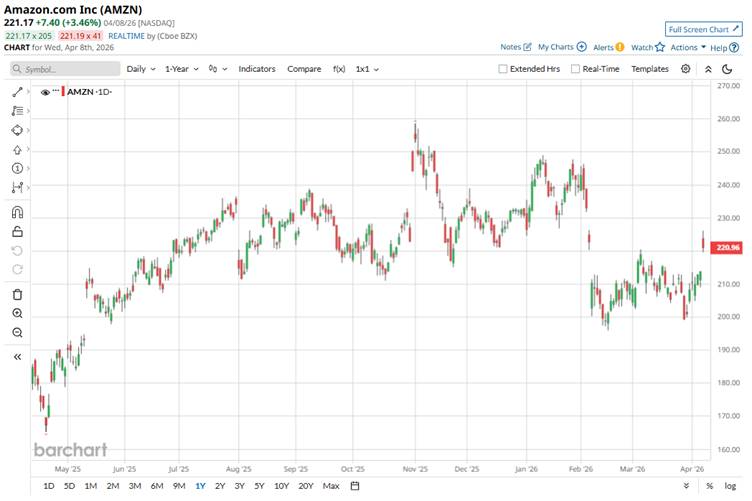Open the My Charts link
This screenshot has width=752, height=501.
click(561, 47)
